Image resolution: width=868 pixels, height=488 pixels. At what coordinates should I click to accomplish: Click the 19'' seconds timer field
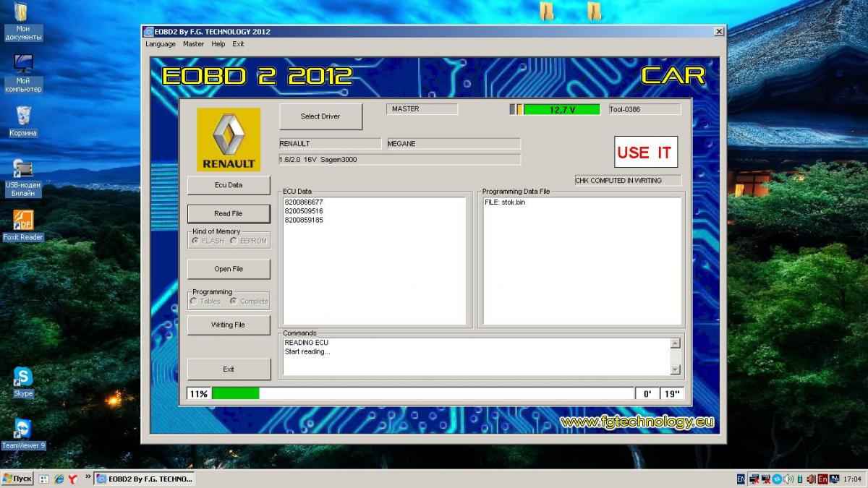(672, 394)
